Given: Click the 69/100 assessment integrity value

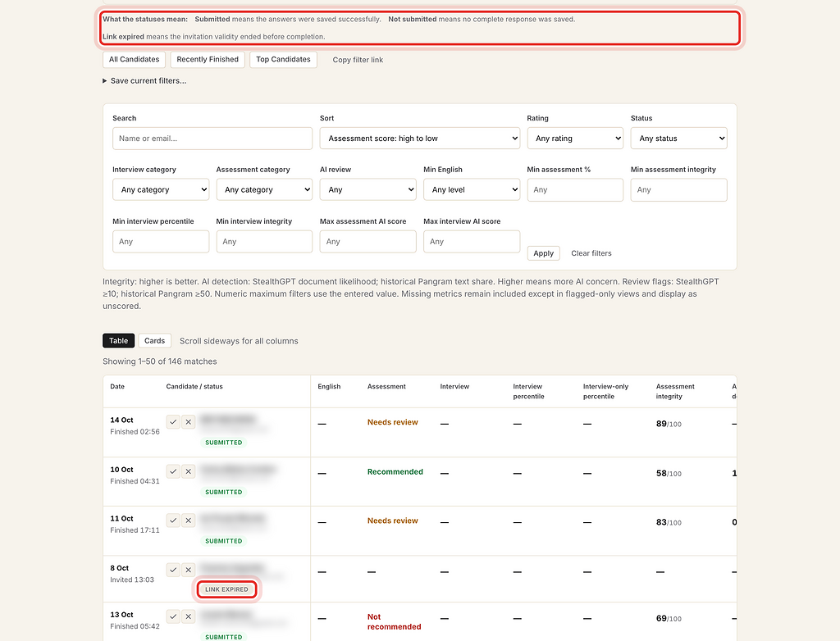Looking at the screenshot, I should pos(669,619).
